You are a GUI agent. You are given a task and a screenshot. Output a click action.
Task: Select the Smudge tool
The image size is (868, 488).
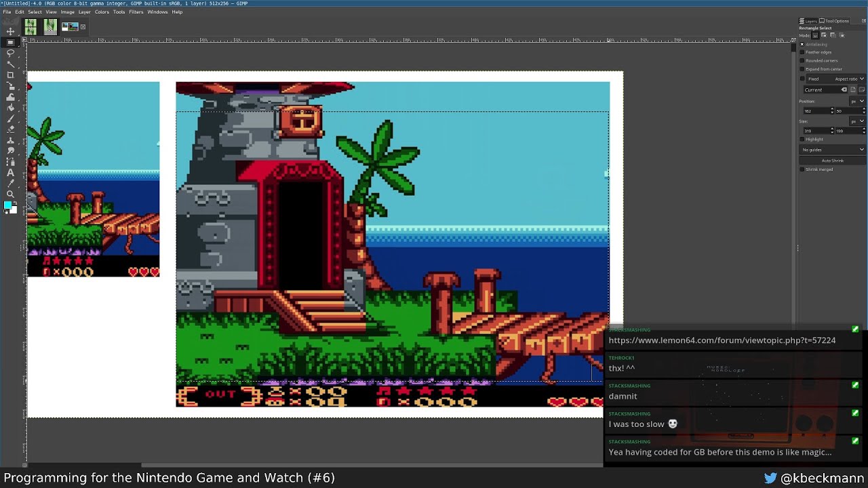tap(10, 150)
